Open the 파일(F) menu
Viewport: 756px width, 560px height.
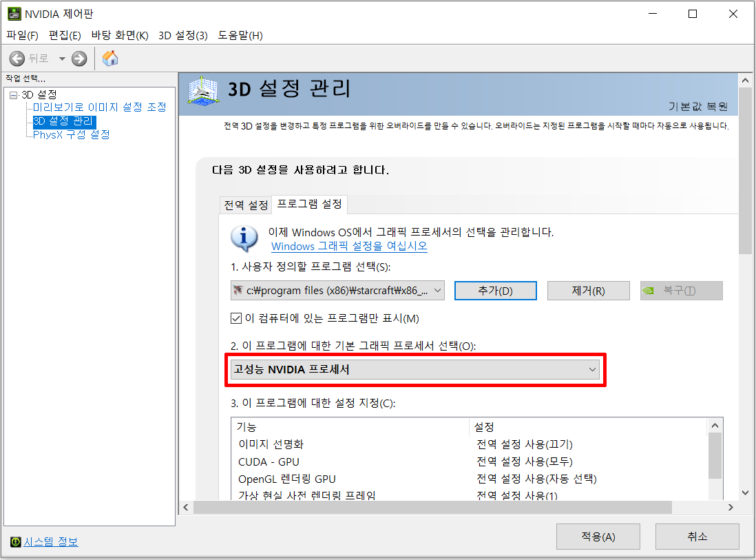point(22,35)
